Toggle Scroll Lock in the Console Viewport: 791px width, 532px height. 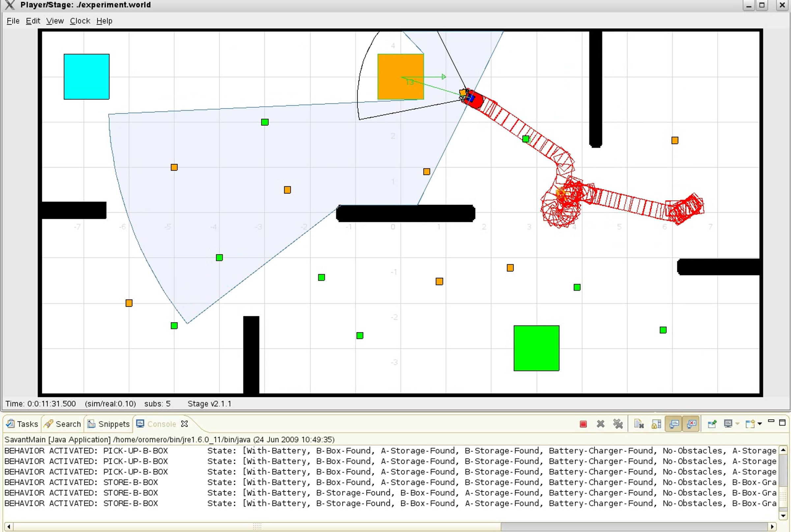[656, 424]
